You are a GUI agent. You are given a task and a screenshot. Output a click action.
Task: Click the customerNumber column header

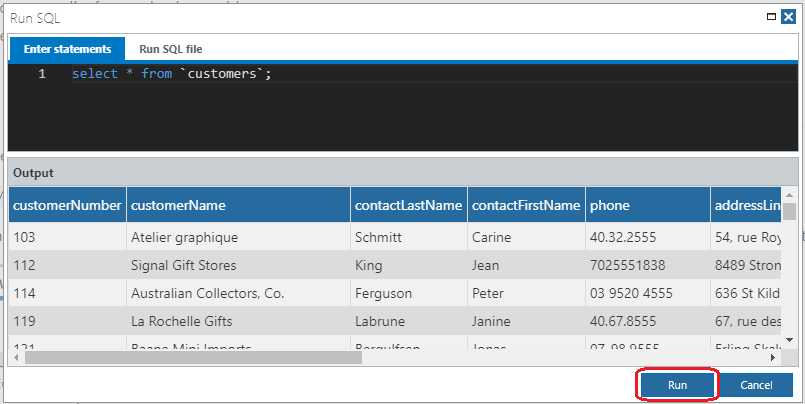click(x=67, y=205)
